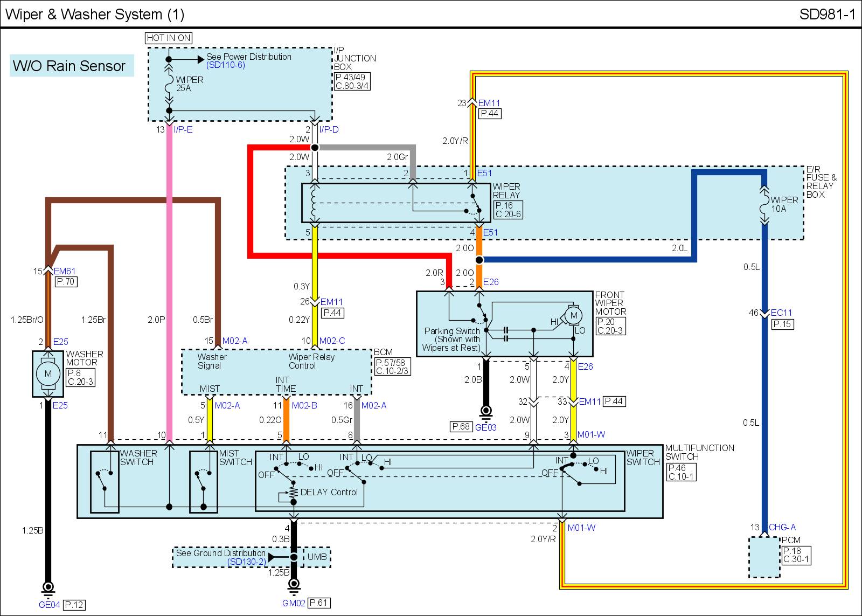Screen dimensions: 862x616
Task: Open front wiper motor reference P.20
Action: coord(610,326)
